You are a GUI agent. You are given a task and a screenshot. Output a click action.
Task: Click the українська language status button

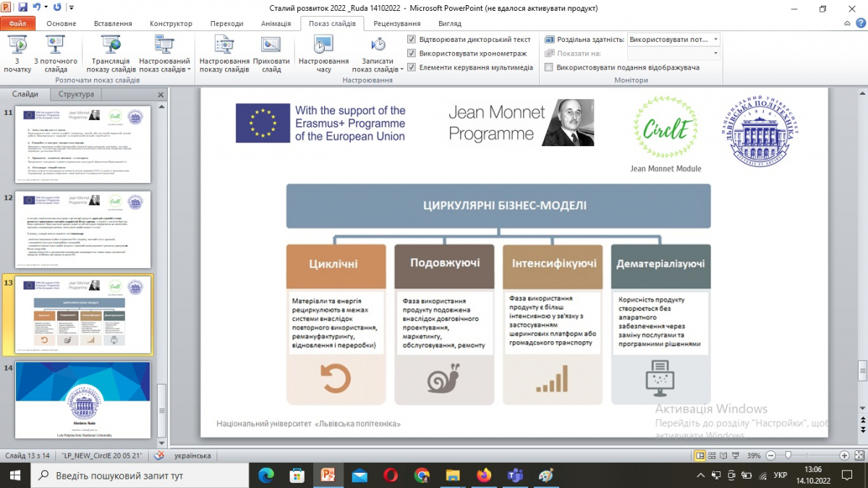point(187,456)
